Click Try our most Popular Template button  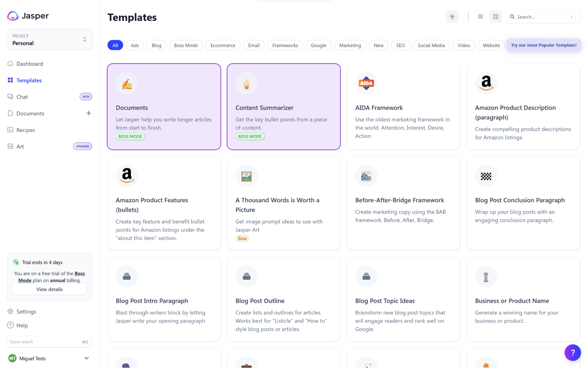543,45
